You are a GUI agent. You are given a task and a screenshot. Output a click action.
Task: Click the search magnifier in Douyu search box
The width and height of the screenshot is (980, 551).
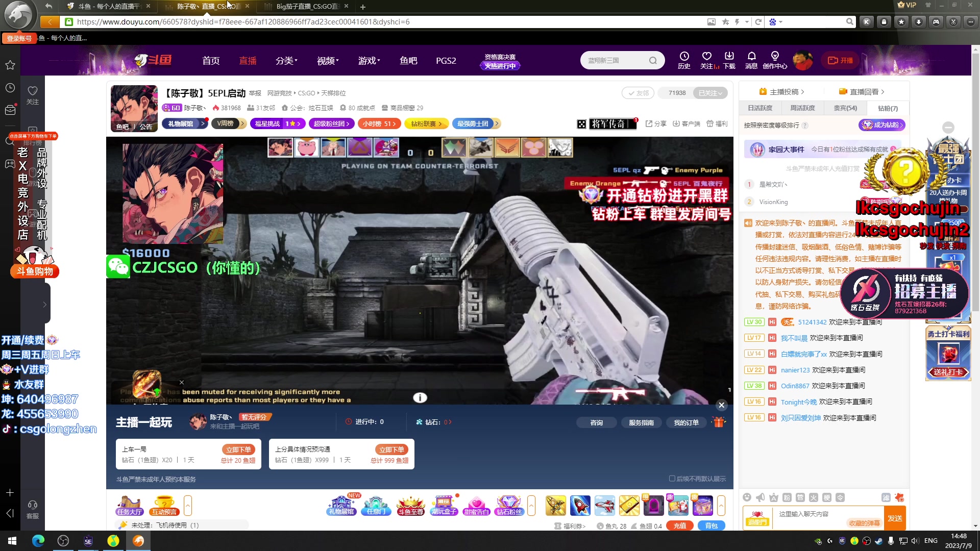tap(653, 61)
